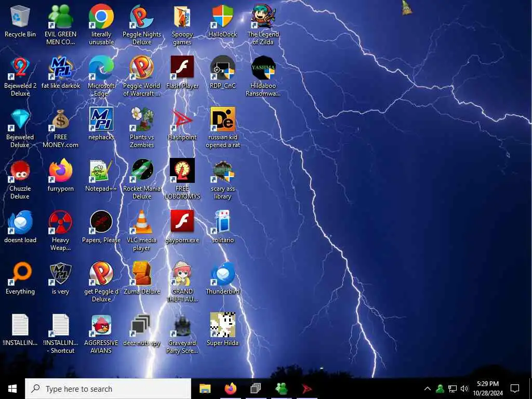Select the scary ass library icon
This screenshot has height=399, width=532.
[222, 170]
